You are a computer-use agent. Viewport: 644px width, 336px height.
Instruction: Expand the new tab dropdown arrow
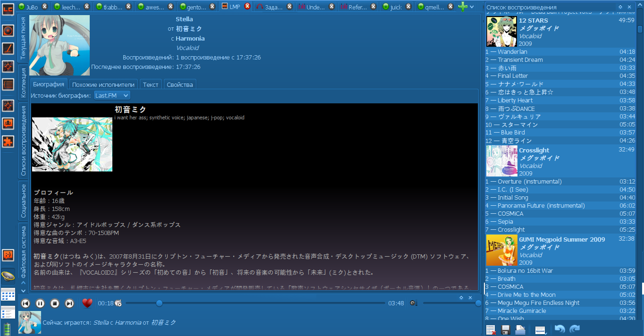[472, 7]
